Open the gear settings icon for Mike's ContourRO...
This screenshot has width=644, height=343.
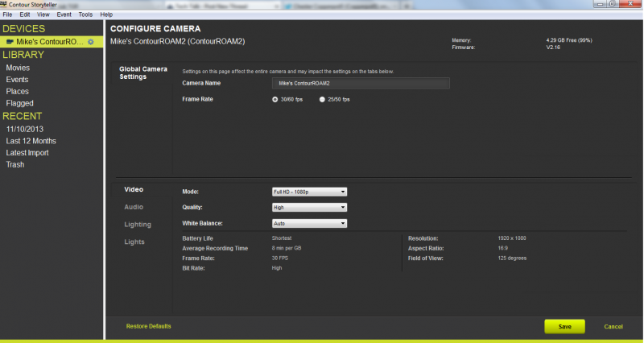[91, 42]
